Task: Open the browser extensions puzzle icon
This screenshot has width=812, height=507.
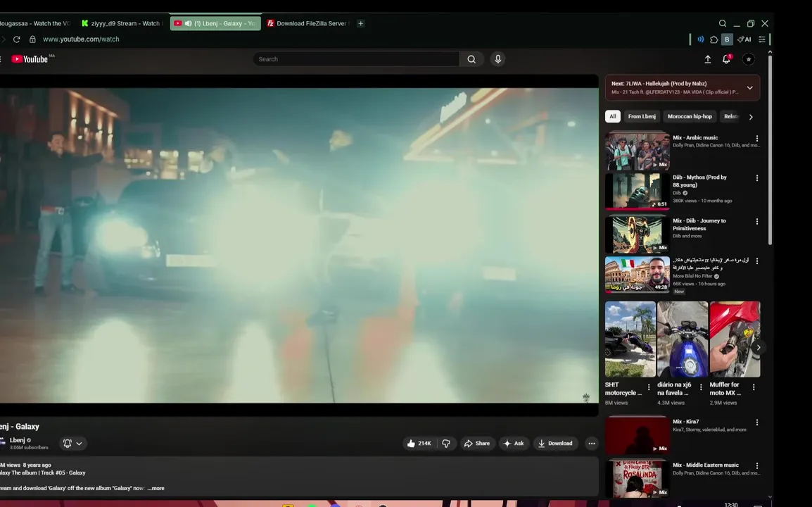Action: point(713,39)
